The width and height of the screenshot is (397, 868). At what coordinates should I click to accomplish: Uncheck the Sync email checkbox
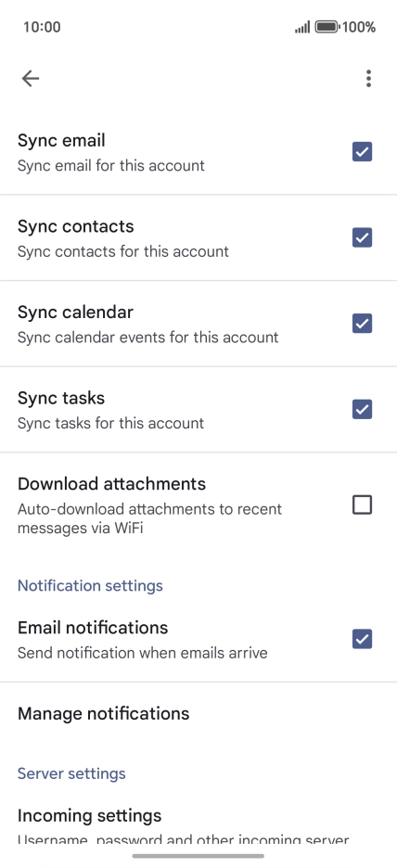coord(362,152)
